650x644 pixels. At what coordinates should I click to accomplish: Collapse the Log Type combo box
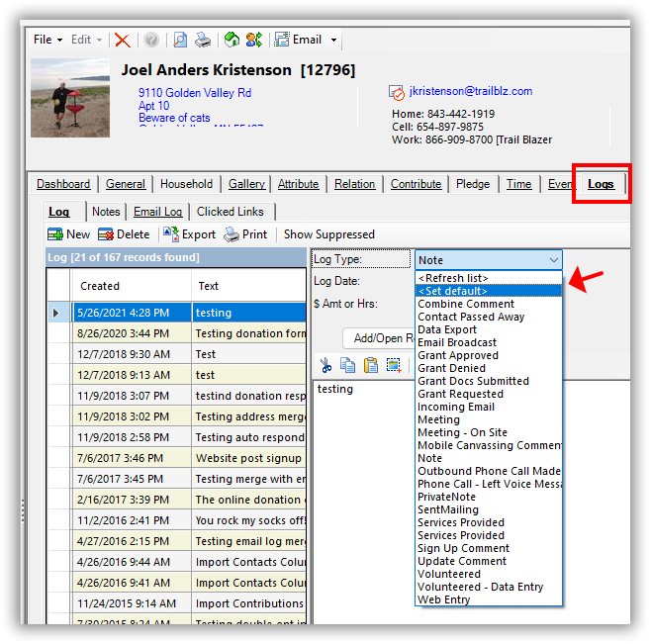pyautogui.click(x=552, y=260)
